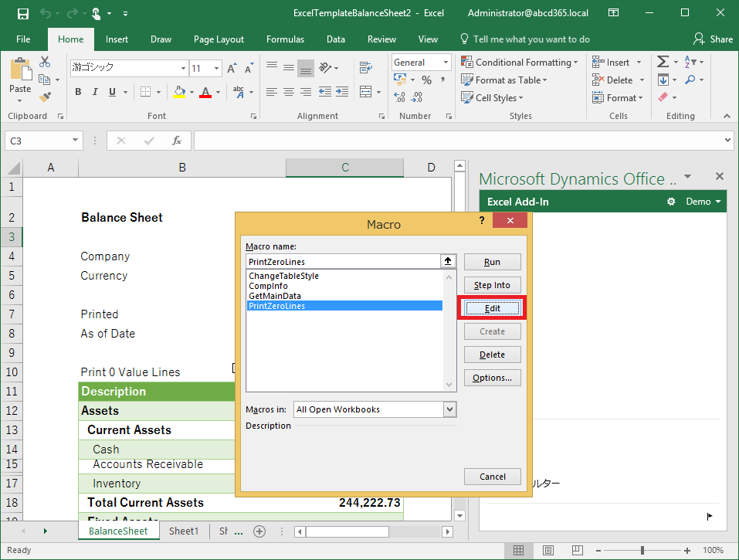Cancel the Macro dialog

pos(492,477)
